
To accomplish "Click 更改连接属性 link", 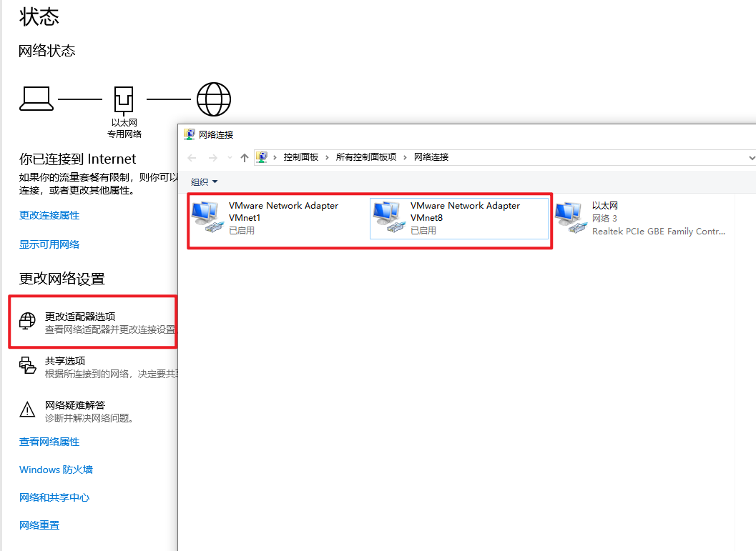I will tap(49, 215).
